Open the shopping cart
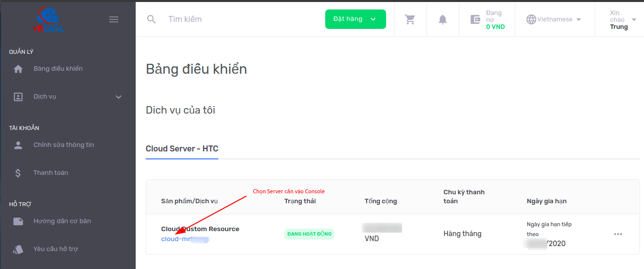Viewport: 644px width, 269px height. [410, 19]
